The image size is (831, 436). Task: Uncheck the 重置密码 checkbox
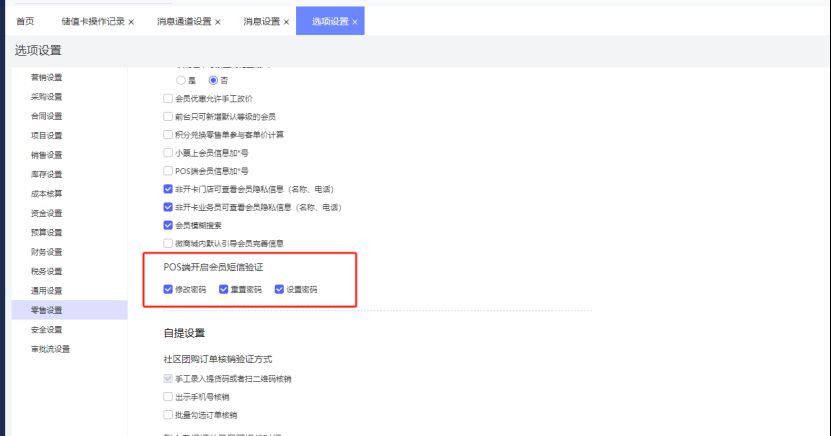[224, 290]
